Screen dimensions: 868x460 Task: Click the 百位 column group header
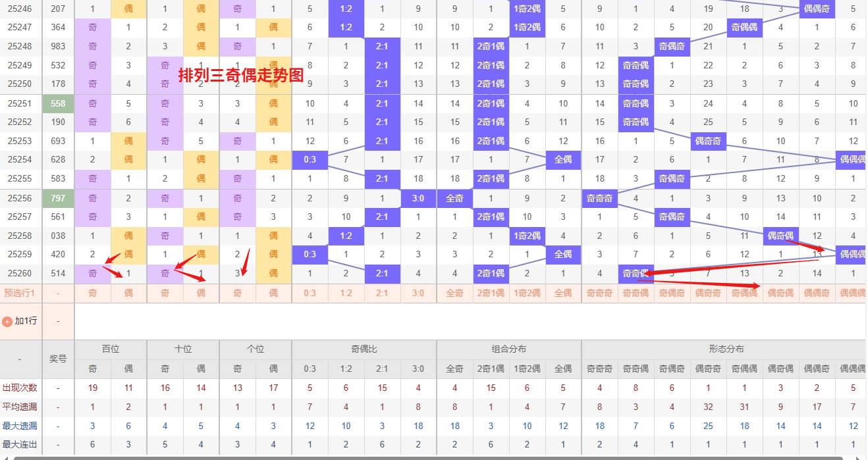pyautogui.click(x=111, y=349)
